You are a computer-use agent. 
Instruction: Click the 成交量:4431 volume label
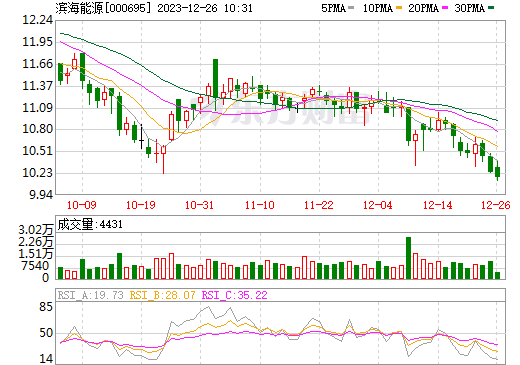point(90,224)
